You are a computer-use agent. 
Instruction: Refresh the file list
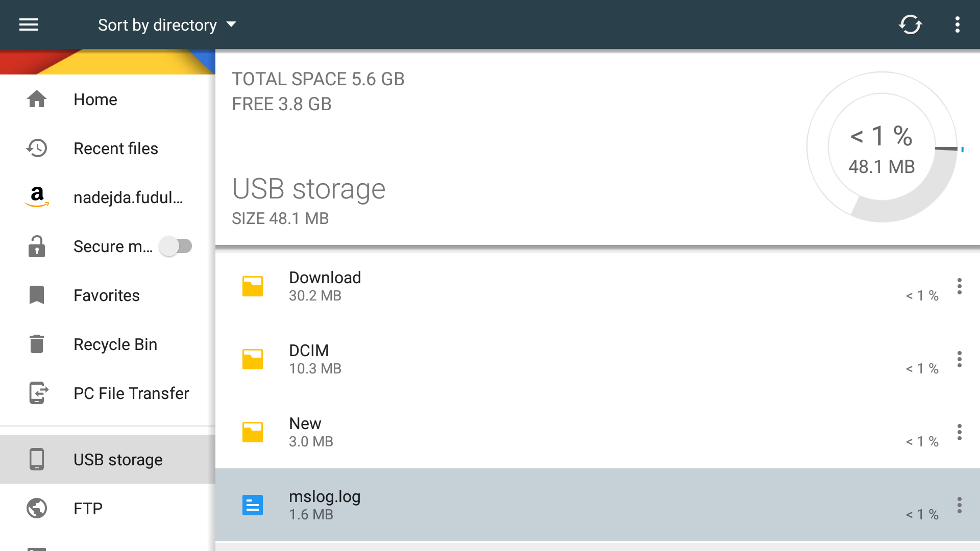tap(911, 24)
